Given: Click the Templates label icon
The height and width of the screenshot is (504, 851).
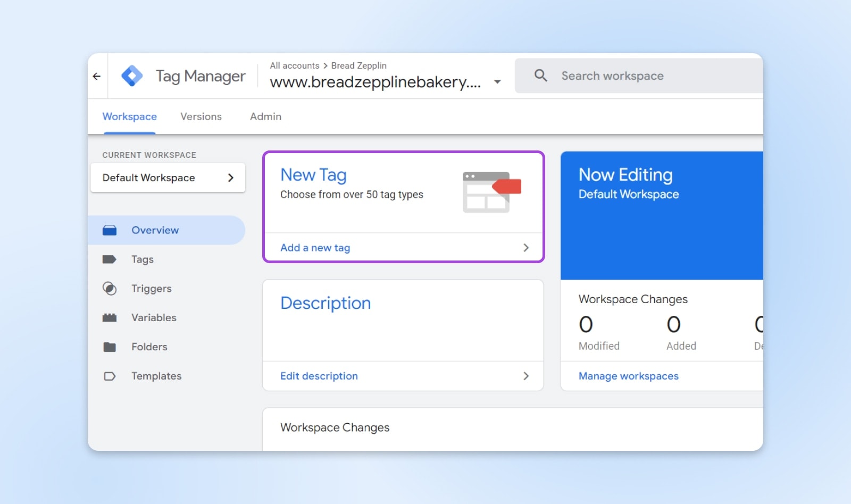Looking at the screenshot, I should (110, 376).
